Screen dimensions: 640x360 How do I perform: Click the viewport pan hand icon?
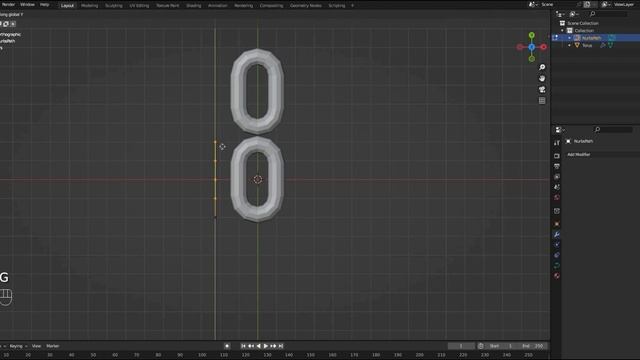pyautogui.click(x=542, y=78)
